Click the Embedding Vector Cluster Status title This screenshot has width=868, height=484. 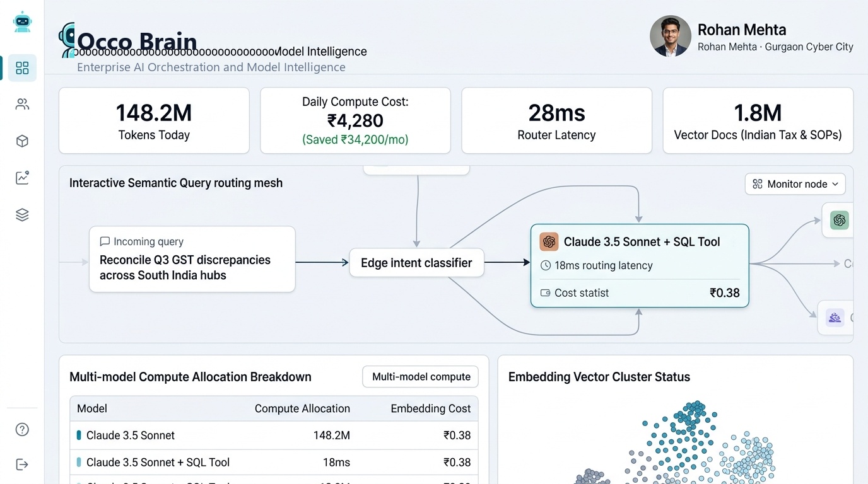pos(599,377)
